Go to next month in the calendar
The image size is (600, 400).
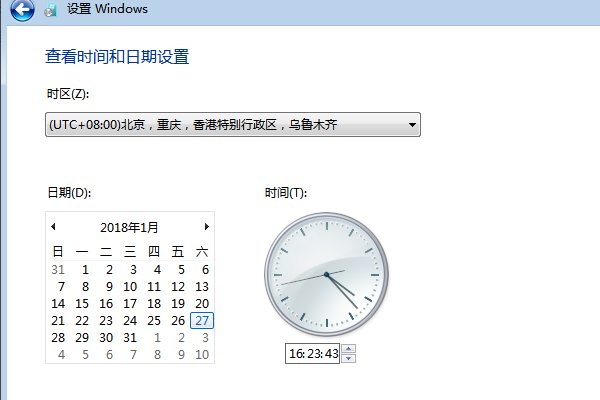tap(207, 227)
